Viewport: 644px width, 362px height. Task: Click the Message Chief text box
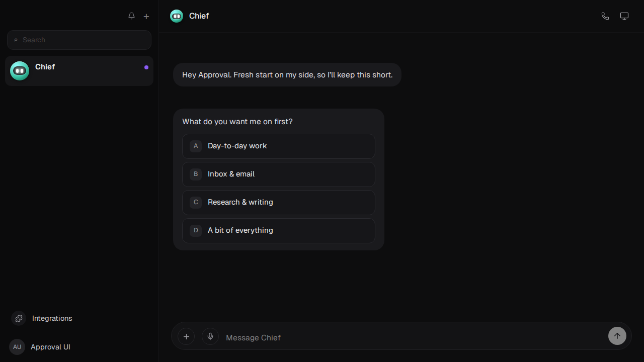(413, 337)
